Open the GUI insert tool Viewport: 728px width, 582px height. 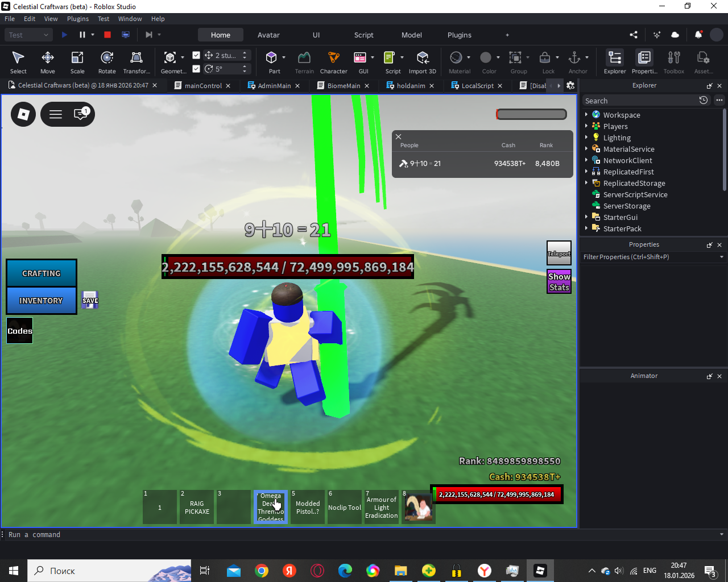(x=360, y=62)
